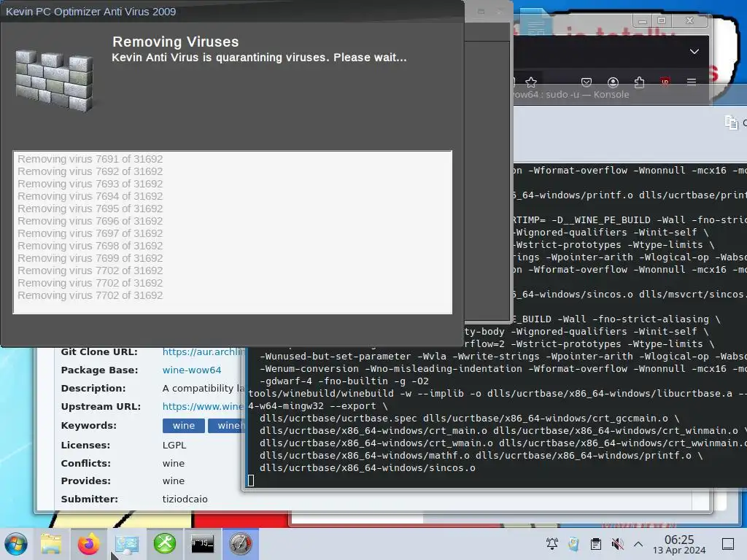Expand hidden system tray icons arrow
This screenshot has height=560, width=747.
(x=638, y=544)
